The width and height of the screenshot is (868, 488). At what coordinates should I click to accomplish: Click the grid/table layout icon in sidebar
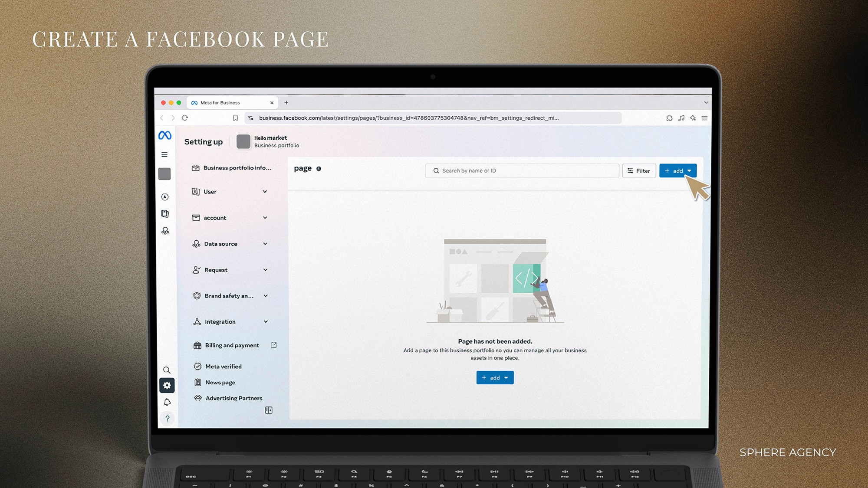(270, 410)
